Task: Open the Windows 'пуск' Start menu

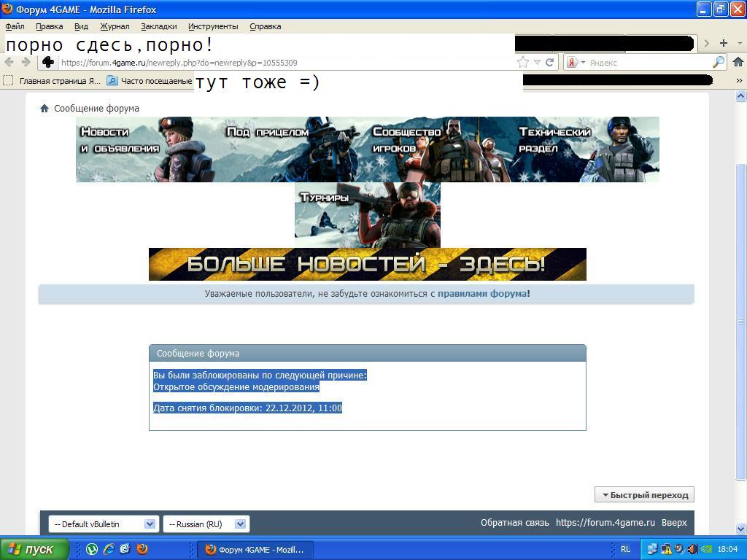Action: click(34, 549)
